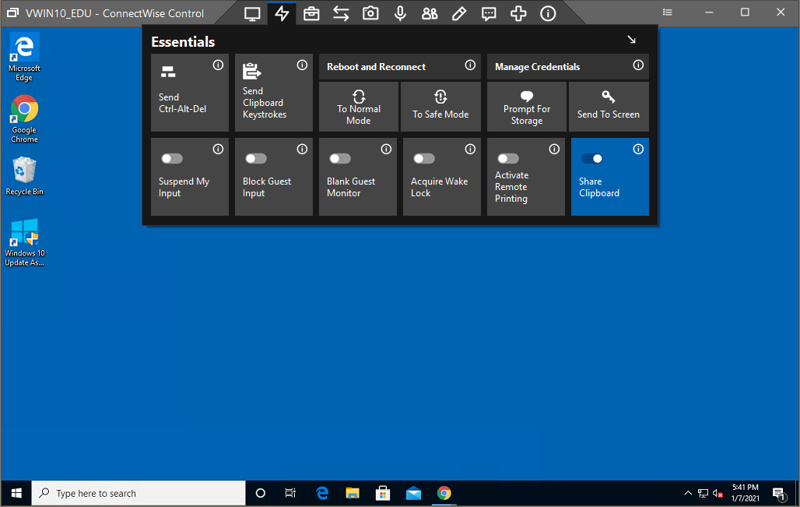The width and height of the screenshot is (800, 507).
Task: Open the microphone Sound menu
Action: (x=400, y=14)
